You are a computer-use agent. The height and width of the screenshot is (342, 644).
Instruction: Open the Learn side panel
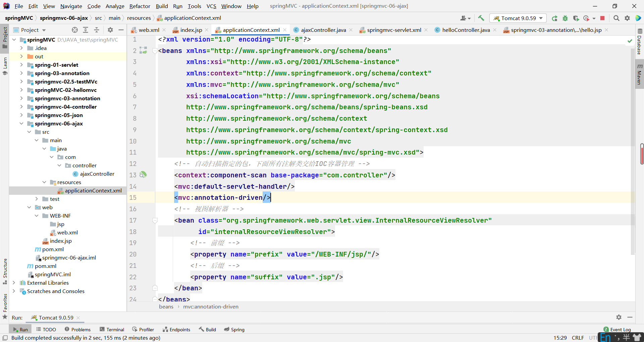click(5, 66)
